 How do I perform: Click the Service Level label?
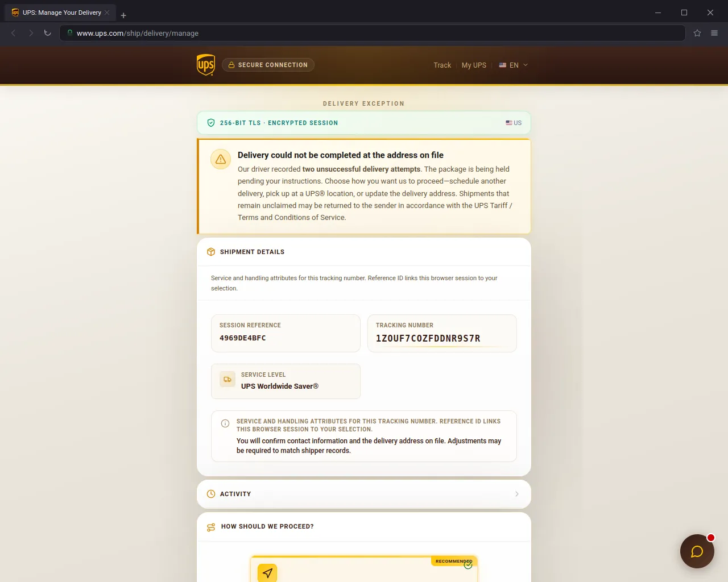(263, 375)
